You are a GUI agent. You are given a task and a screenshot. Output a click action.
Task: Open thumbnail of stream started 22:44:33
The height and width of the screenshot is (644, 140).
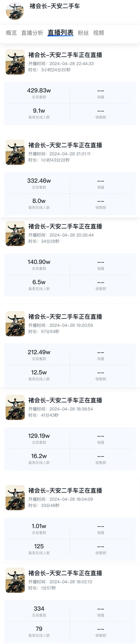pos(15,62)
